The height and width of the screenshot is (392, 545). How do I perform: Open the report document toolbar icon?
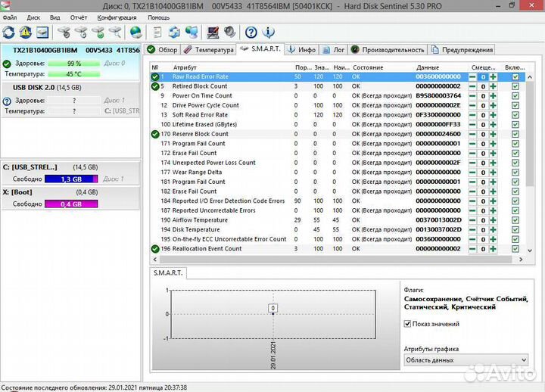tap(157, 33)
